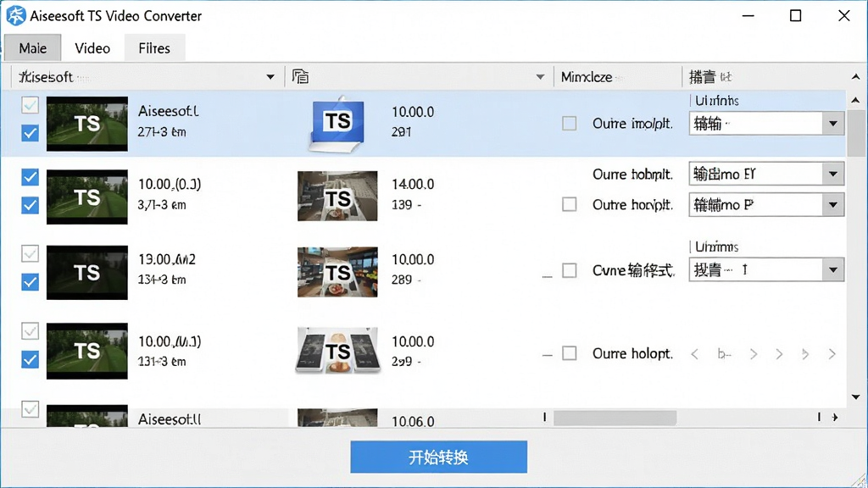Click the folder icon in the column header
The height and width of the screenshot is (488, 868).
point(300,76)
